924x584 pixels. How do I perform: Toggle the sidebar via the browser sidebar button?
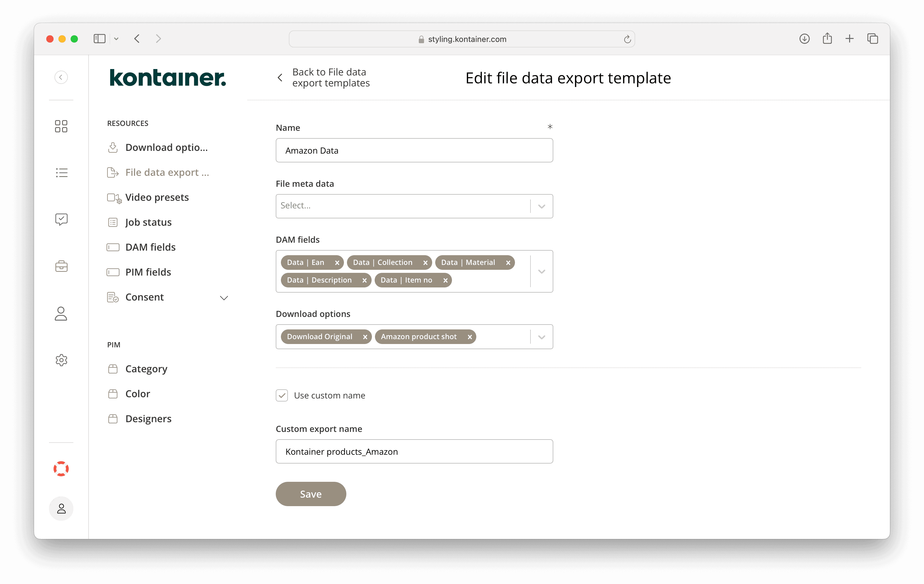[99, 38]
